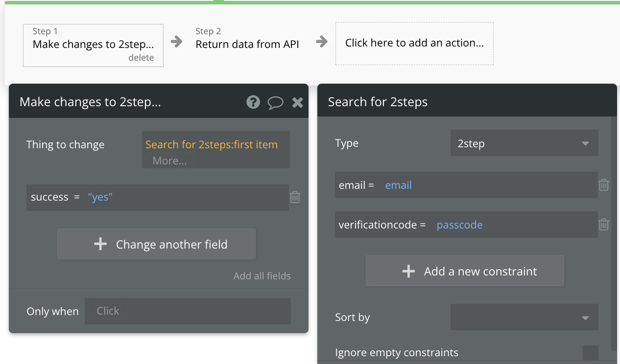620x364 pixels.
Task: Click the delete link in Step 1
Action: coord(141,58)
